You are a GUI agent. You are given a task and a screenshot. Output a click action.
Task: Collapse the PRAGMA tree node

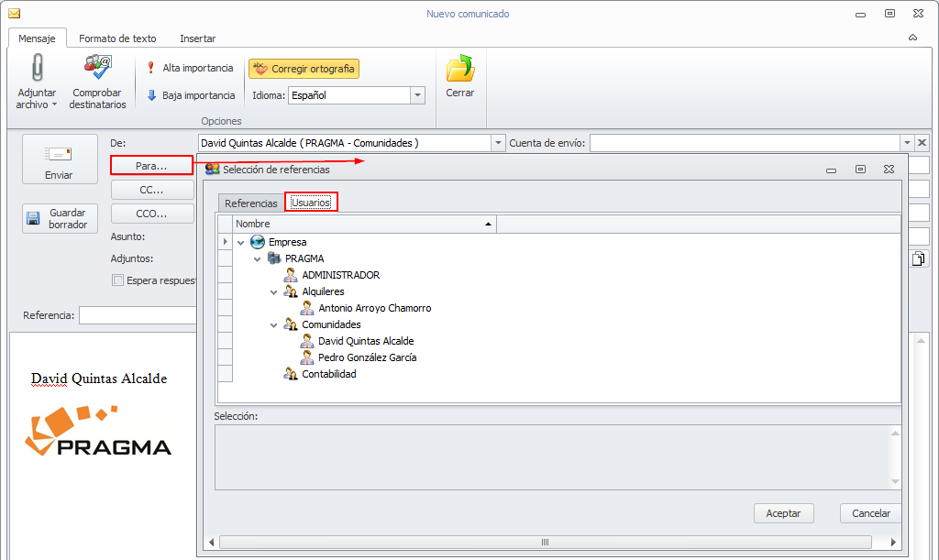tap(258, 259)
